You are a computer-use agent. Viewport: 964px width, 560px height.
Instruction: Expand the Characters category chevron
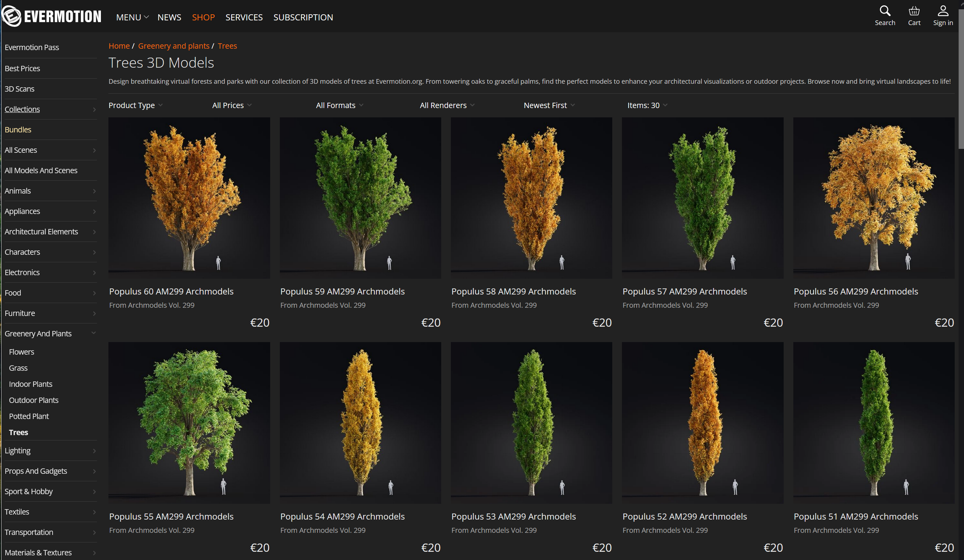[x=94, y=252]
